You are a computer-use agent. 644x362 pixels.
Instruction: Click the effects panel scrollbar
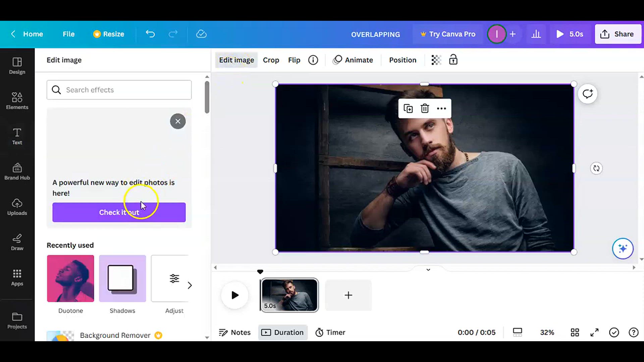[x=207, y=97]
